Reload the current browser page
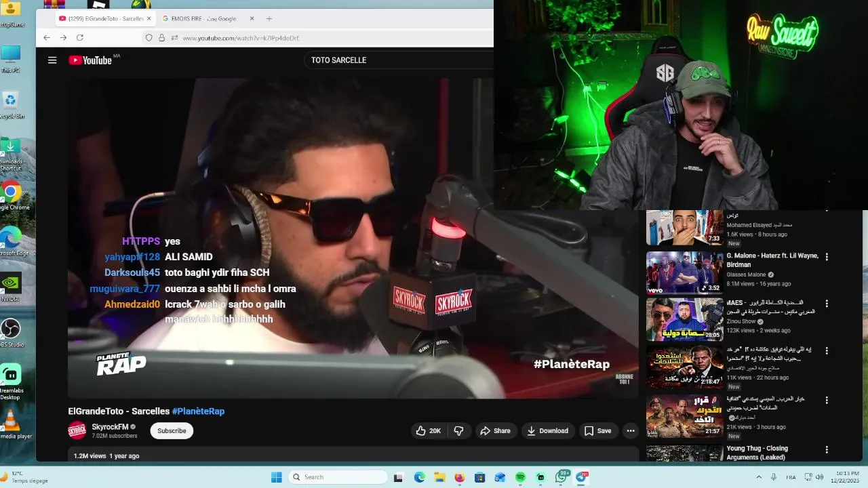This screenshot has width=868, height=488. coord(80,38)
